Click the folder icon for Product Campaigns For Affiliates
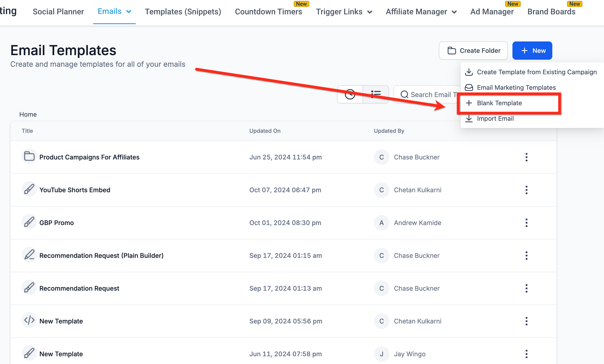 click(x=29, y=156)
